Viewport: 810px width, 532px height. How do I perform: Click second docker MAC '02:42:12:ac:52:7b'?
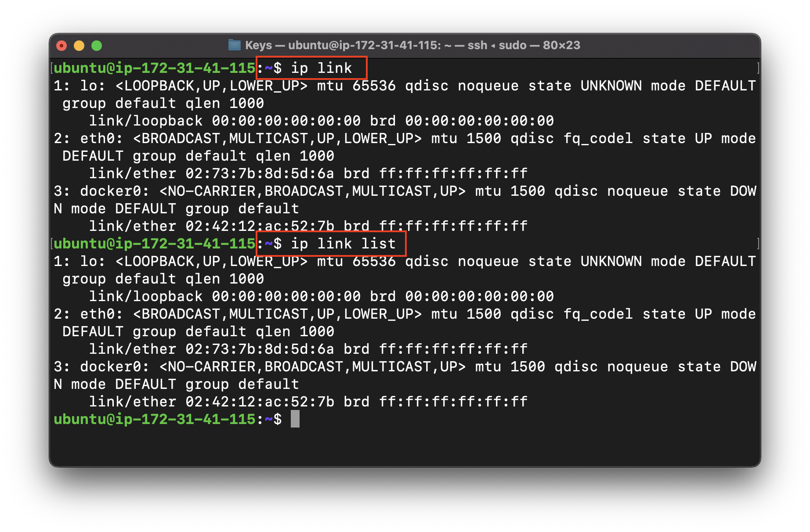[260, 402]
